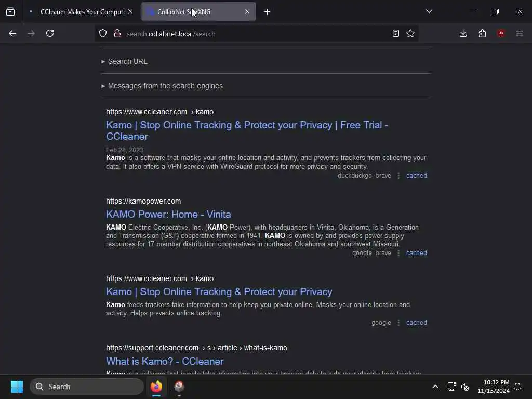Open Windows Start menu
The height and width of the screenshot is (399, 532).
click(x=17, y=387)
